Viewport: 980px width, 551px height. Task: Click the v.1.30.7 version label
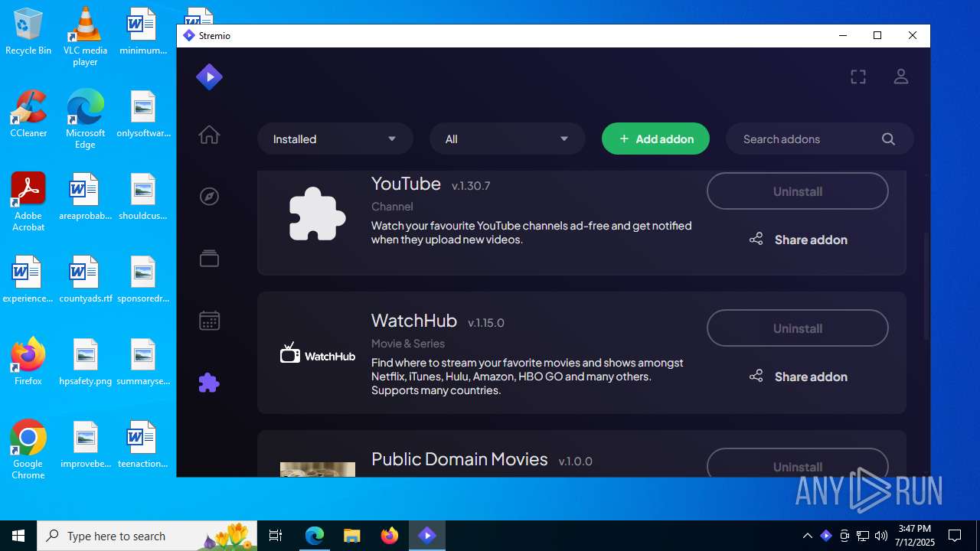471,186
